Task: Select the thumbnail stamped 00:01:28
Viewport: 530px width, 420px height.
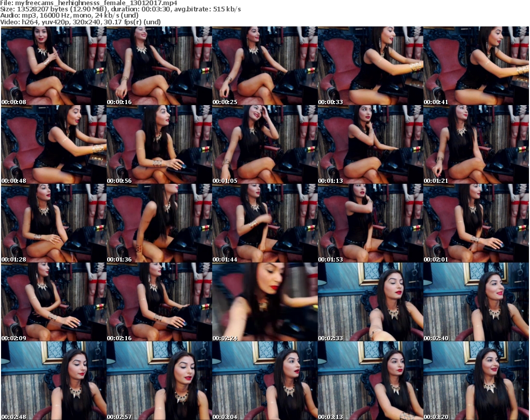Action: point(54,223)
